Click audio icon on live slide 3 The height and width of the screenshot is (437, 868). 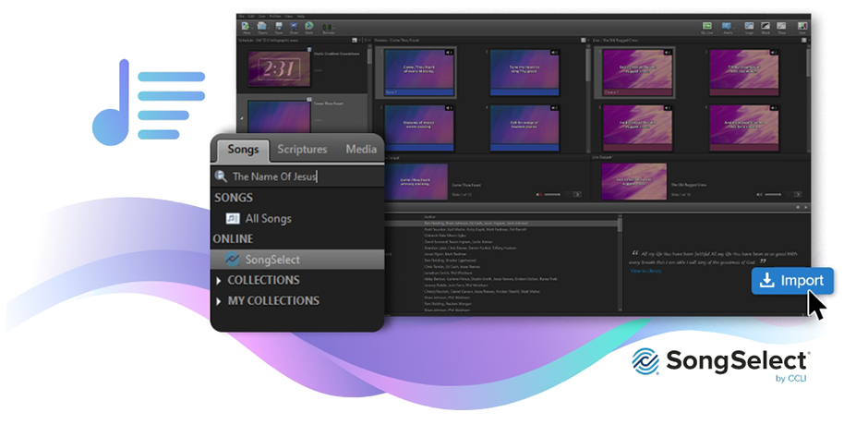click(x=669, y=107)
